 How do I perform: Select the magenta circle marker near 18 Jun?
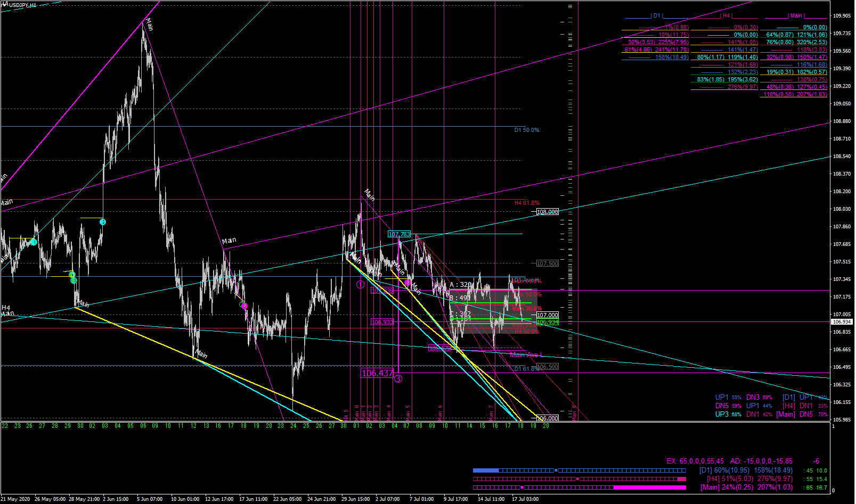pos(244,305)
